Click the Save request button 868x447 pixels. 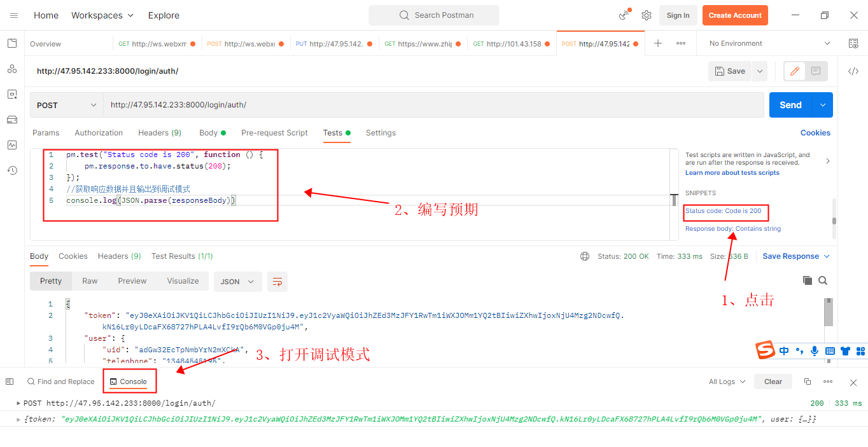coord(730,71)
